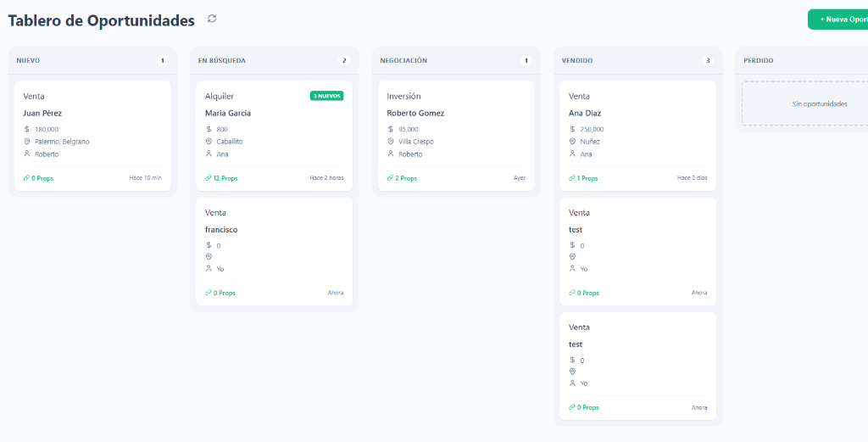This screenshot has height=442, width=868.
Task: Click the location pin on the francisco card
Action: [x=209, y=256]
